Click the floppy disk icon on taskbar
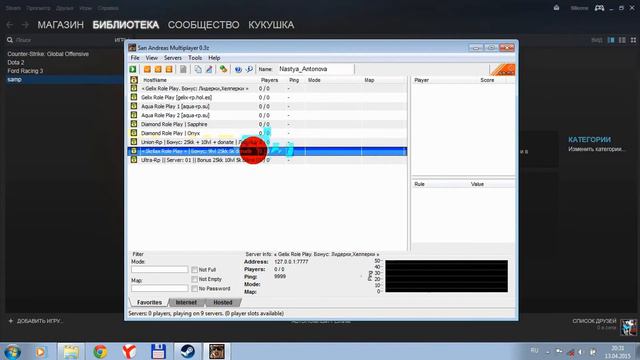 tap(158, 351)
